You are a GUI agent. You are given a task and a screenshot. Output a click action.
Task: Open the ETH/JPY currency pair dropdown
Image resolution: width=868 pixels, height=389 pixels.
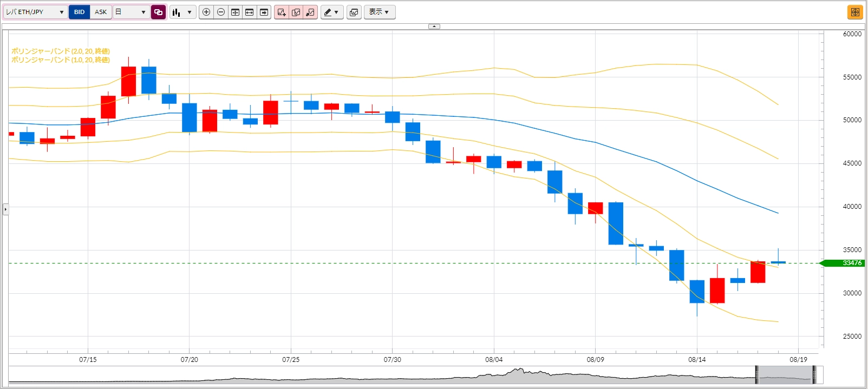click(x=36, y=12)
